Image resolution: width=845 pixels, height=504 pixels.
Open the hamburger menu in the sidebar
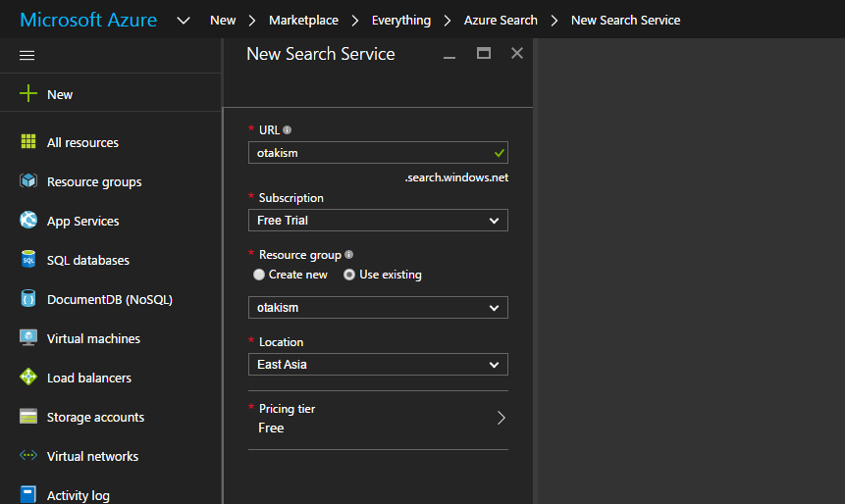(x=26, y=56)
